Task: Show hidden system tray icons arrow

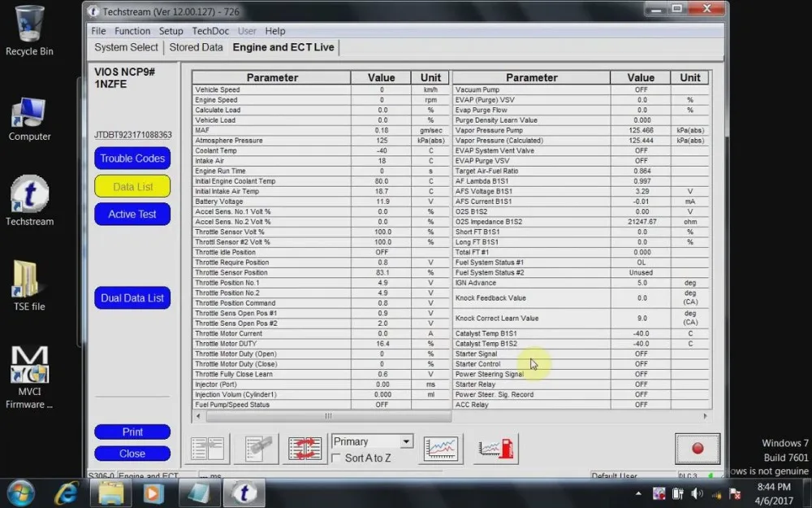Action: click(x=638, y=493)
